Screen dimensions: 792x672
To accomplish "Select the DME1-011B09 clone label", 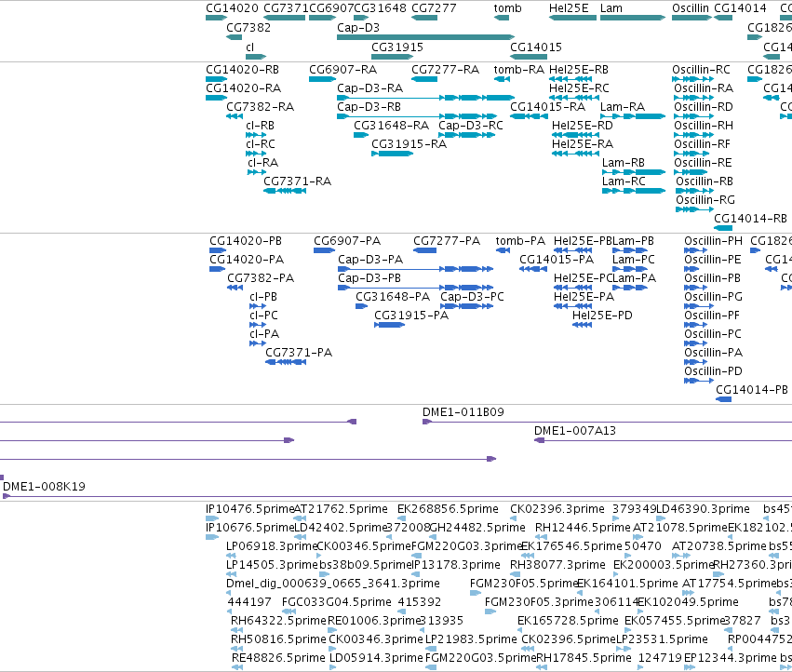I will pyautogui.click(x=463, y=411).
